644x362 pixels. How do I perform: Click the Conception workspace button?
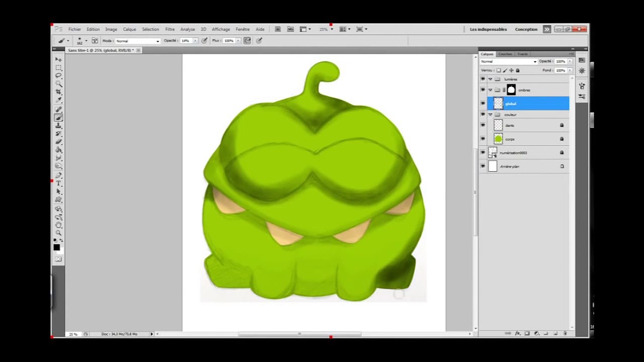[526, 29]
